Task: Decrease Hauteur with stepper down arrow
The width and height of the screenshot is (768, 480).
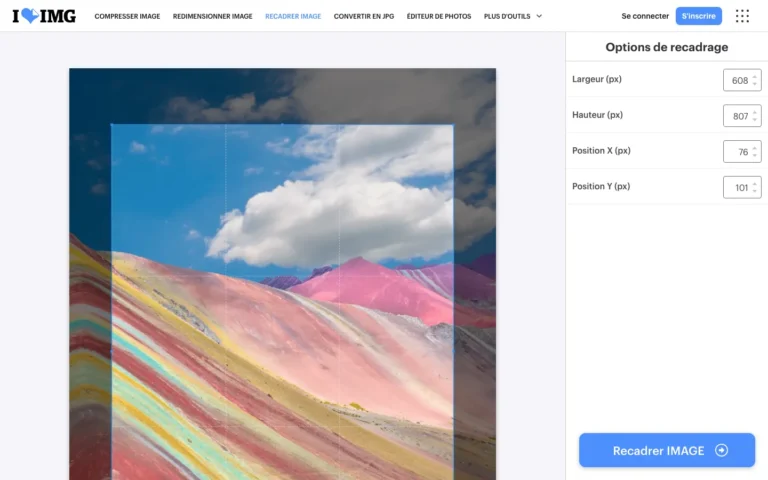Action: click(755, 120)
